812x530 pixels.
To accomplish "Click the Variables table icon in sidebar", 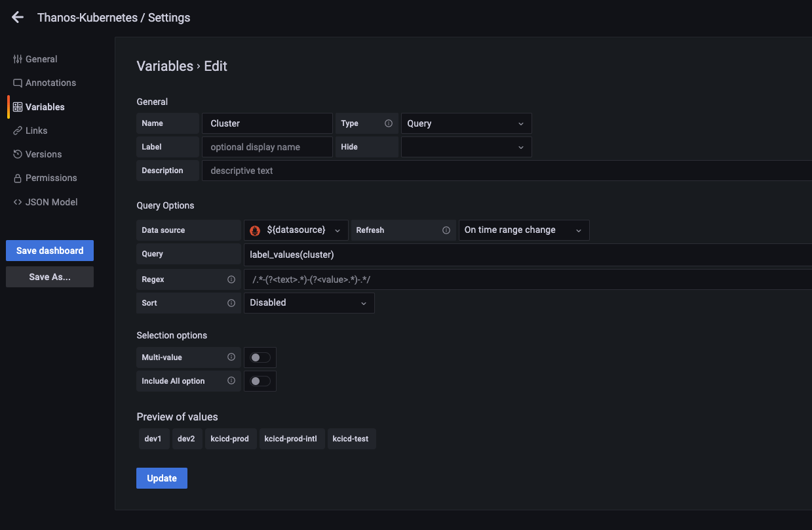I will (x=18, y=107).
